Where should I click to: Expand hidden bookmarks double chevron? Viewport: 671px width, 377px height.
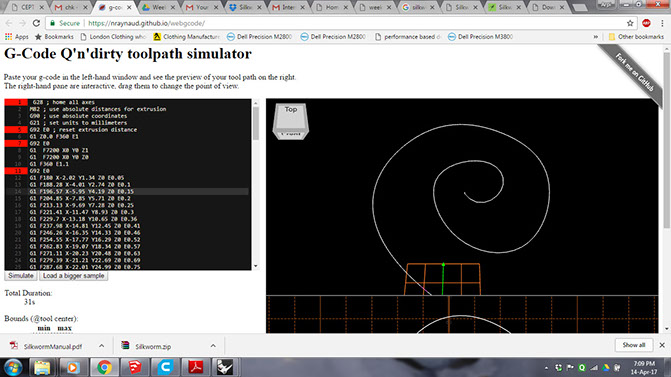[595, 37]
